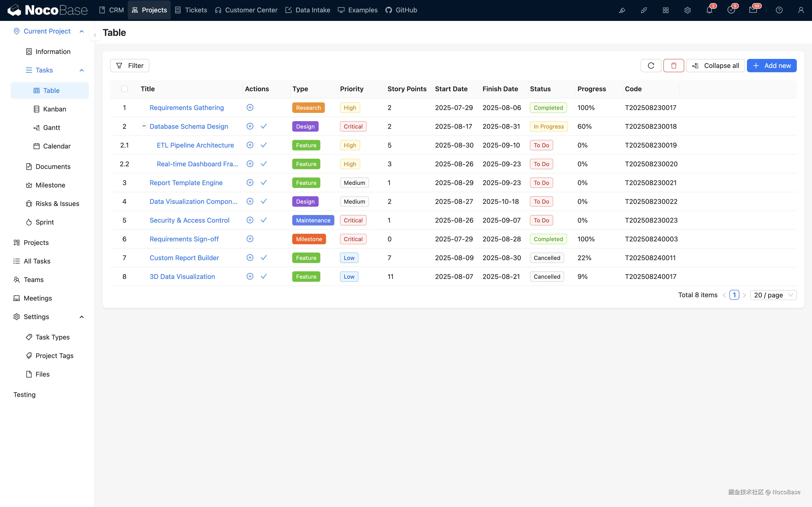Collapse the Database Schema Design row
Viewport: 812px width, 507px height.
tap(144, 126)
